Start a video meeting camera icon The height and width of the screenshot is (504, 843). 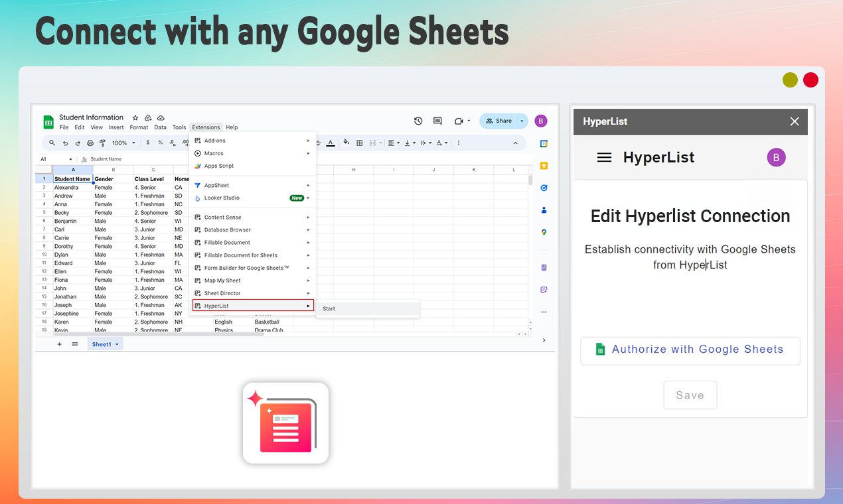459,121
